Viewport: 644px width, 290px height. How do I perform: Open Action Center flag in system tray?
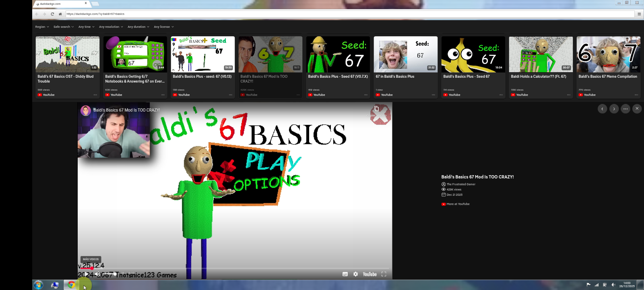tap(588, 285)
